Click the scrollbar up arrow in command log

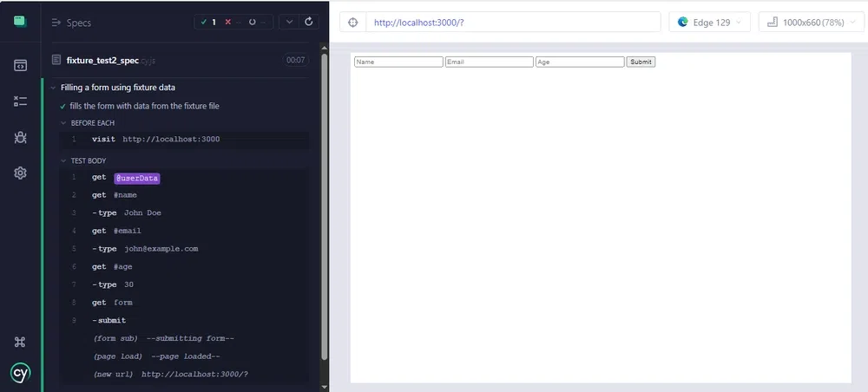(x=325, y=47)
